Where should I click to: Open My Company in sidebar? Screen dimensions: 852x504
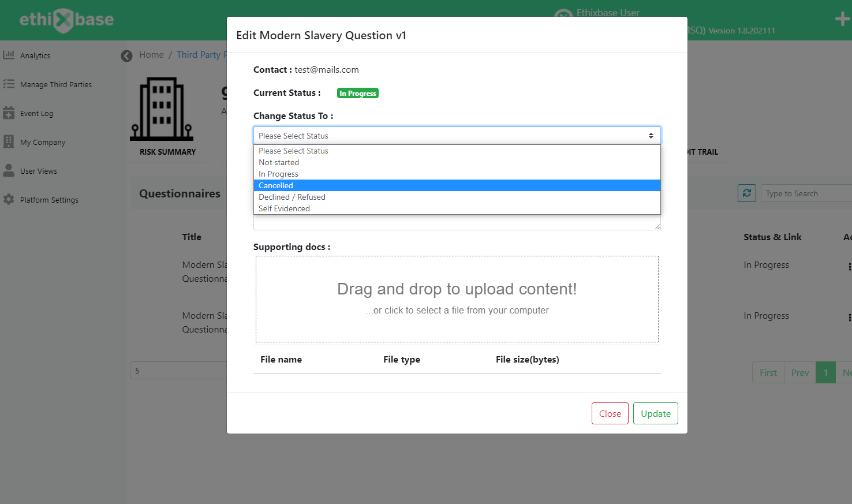coord(43,142)
